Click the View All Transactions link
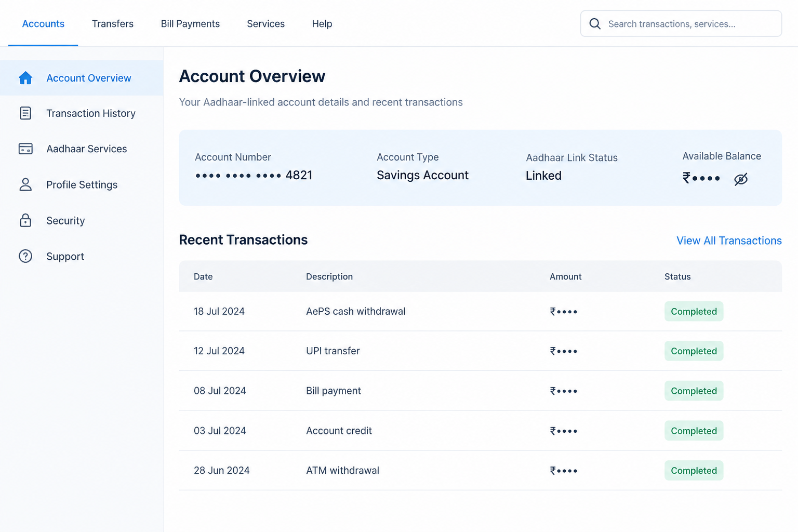Image resolution: width=798 pixels, height=532 pixels. click(x=729, y=241)
